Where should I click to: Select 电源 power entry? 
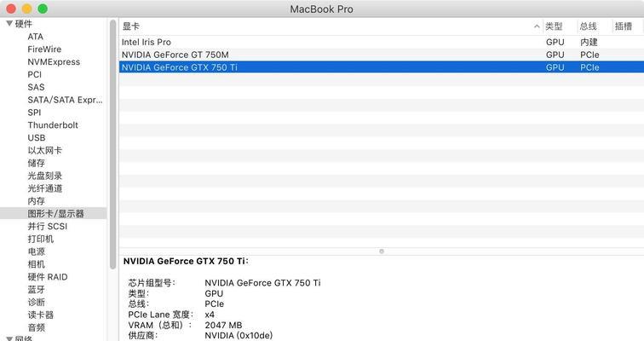pos(36,251)
